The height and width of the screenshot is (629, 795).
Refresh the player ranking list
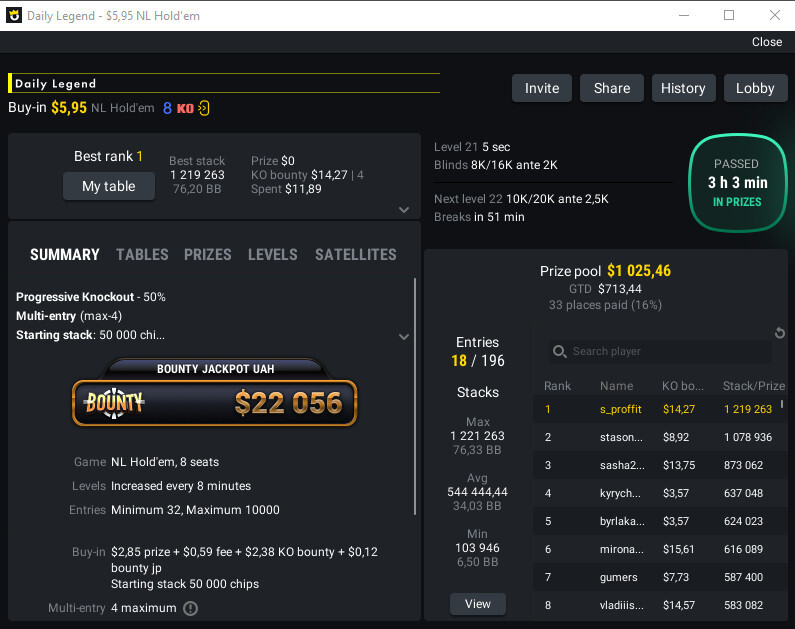tap(780, 333)
